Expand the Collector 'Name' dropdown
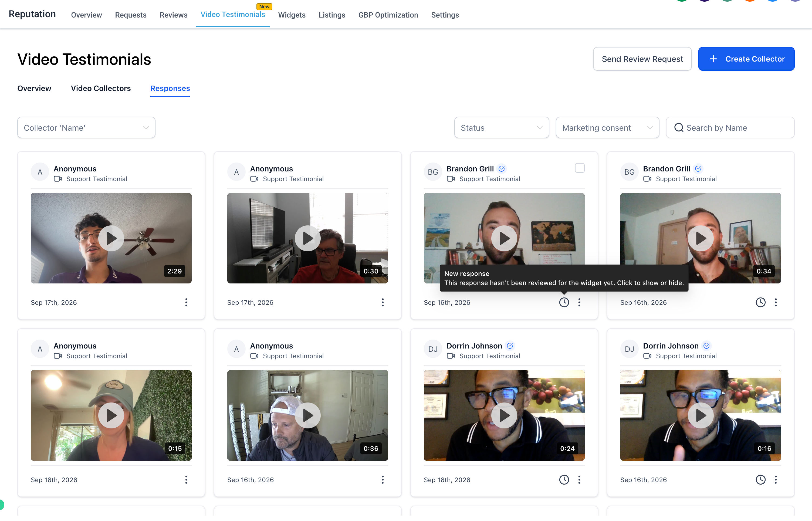Viewport: 812px width, 521px height. (86, 127)
